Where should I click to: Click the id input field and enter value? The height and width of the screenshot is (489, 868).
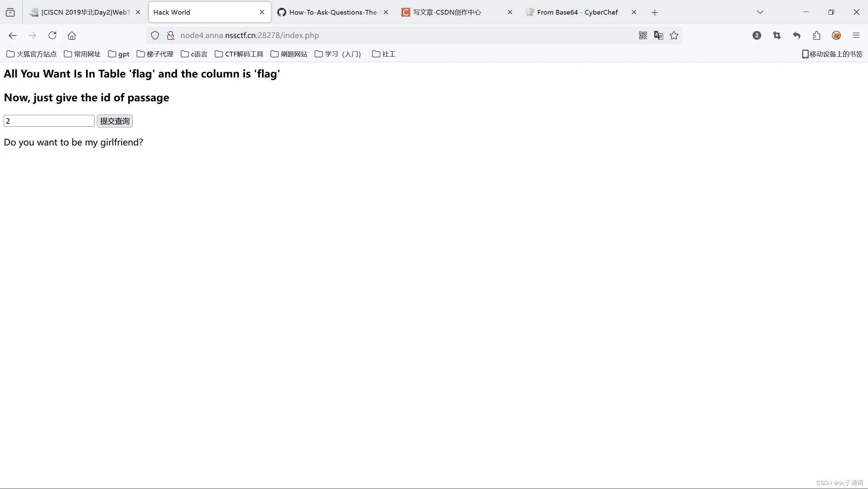coord(49,120)
